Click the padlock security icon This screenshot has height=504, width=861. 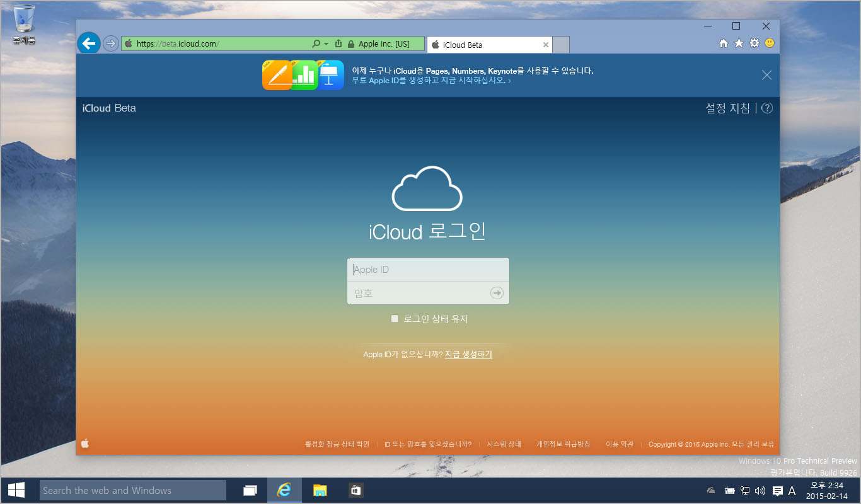[350, 44]
